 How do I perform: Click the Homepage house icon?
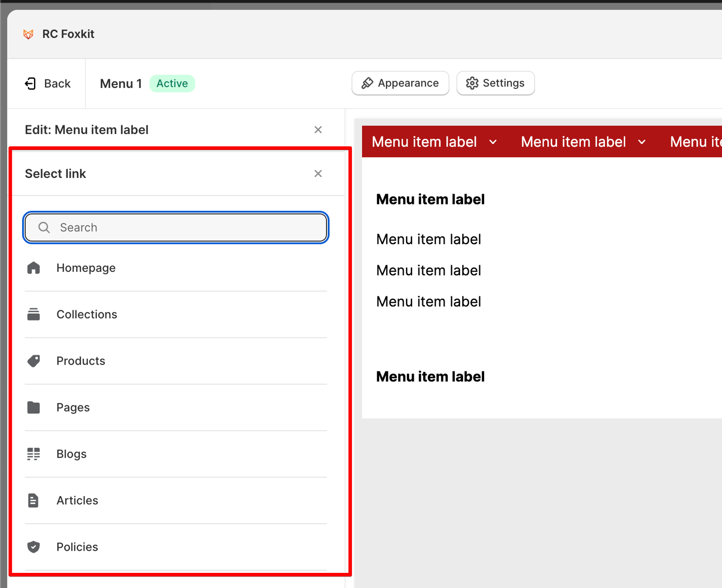pyautogui.click(x=34, y=268)
